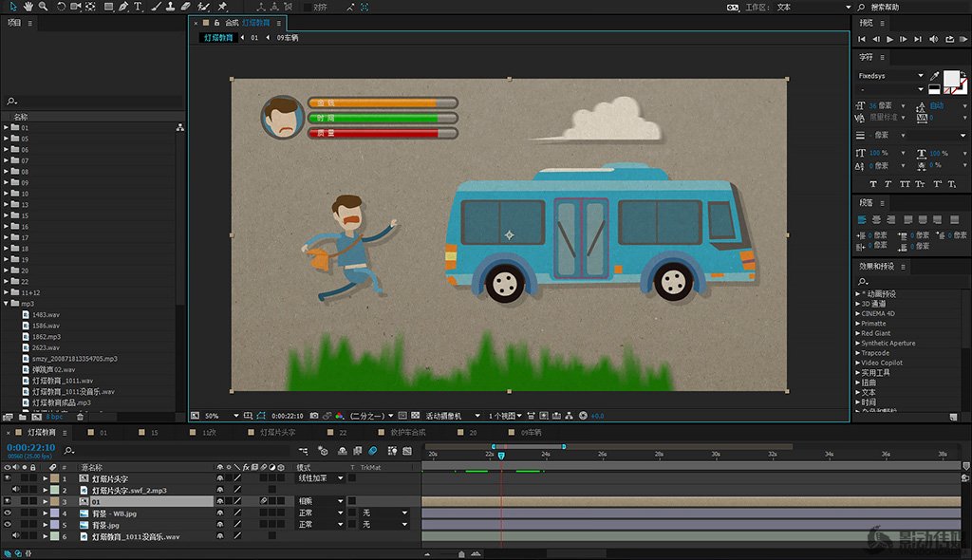Take a snapshot with the camera icon
The image size is (972, 560).
coord(312,416)
